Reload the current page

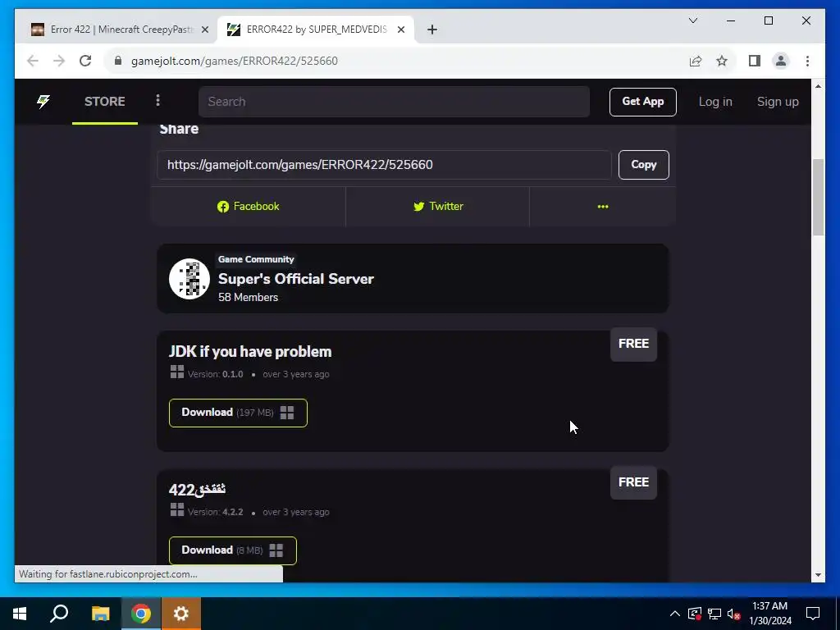click(x=85, y=61)
